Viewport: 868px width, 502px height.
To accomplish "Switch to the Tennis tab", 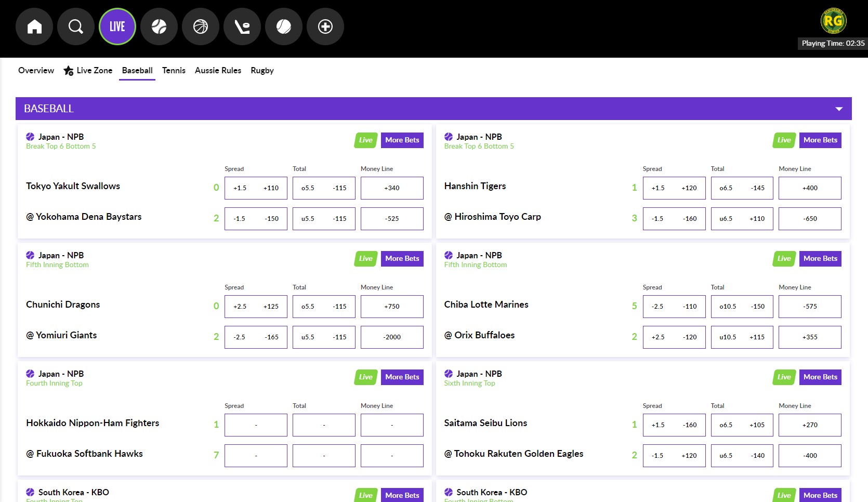I will coord(174,70).
